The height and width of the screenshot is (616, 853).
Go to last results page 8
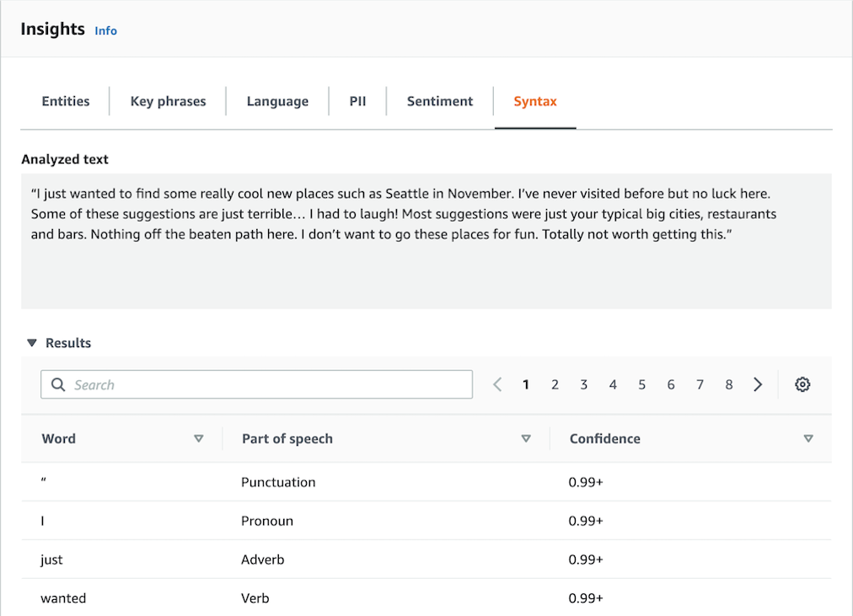click(728, 384)
